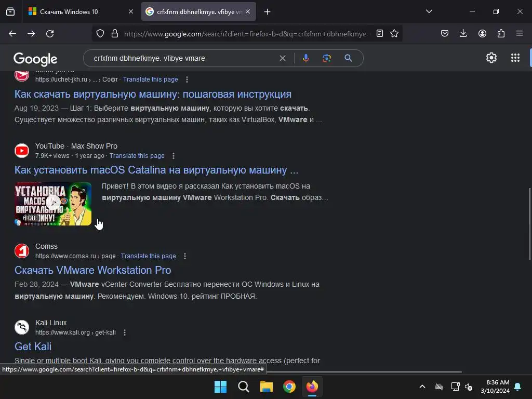Image resolution: width=532 pixels, height=399 pixels.
Task: Open more options for Kali Linux result
Action: (125, 332)
